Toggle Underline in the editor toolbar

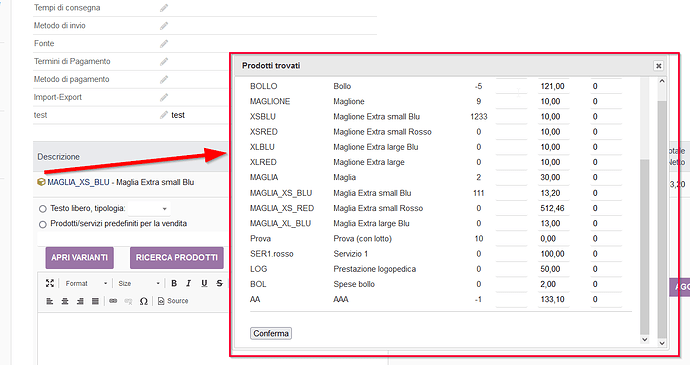coord(204,283)
